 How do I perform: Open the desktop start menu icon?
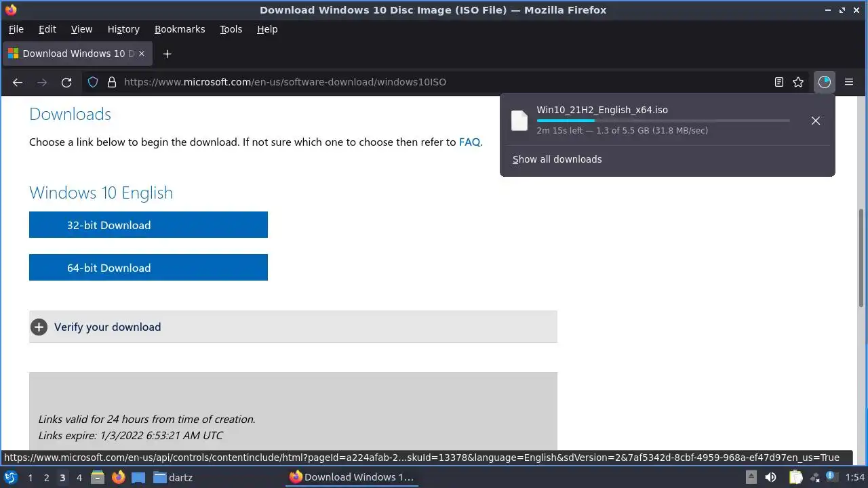click(x=11, y=477)
